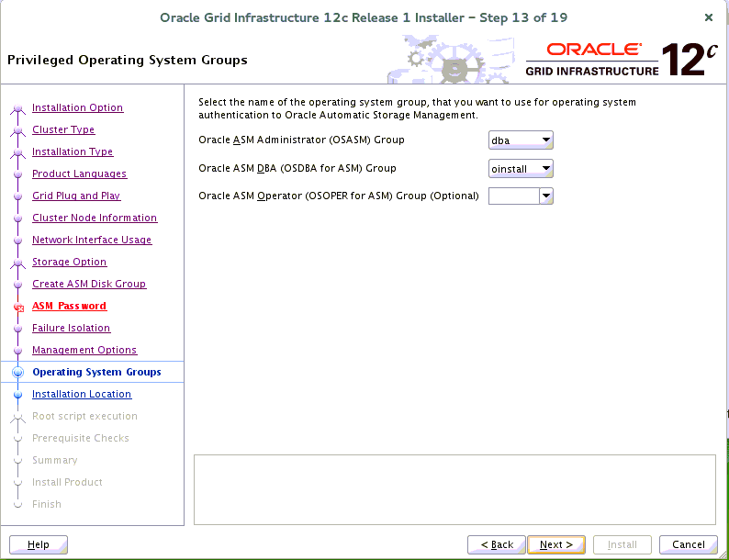Screen dimensions: 729x560
Task: Click the Install Product step text
Action: 67,482
